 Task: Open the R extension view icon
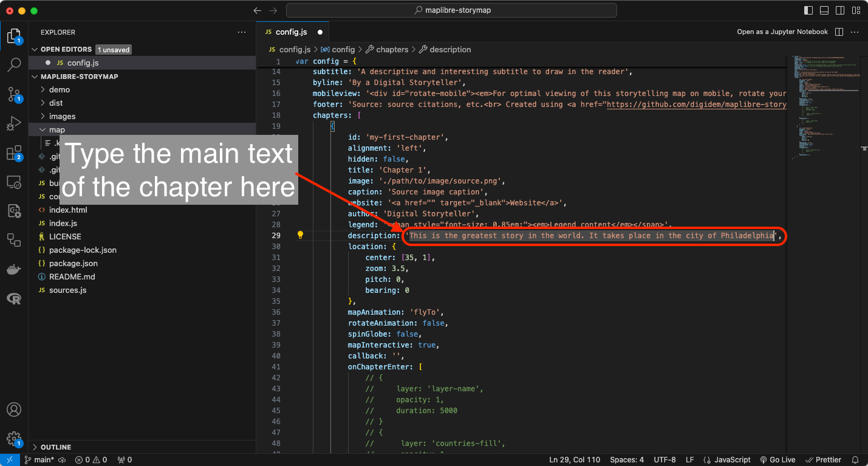click(14, 299)
